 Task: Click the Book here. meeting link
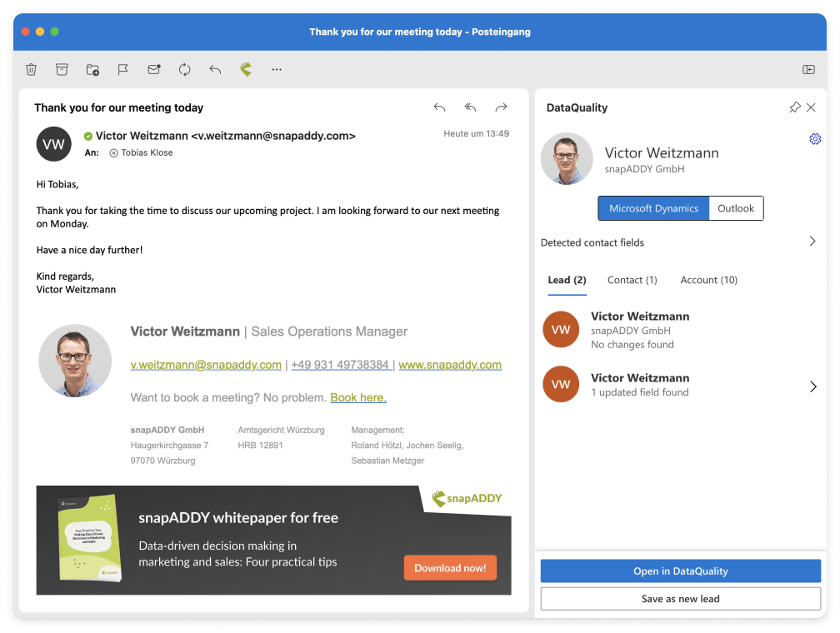(x=358, y=398)
